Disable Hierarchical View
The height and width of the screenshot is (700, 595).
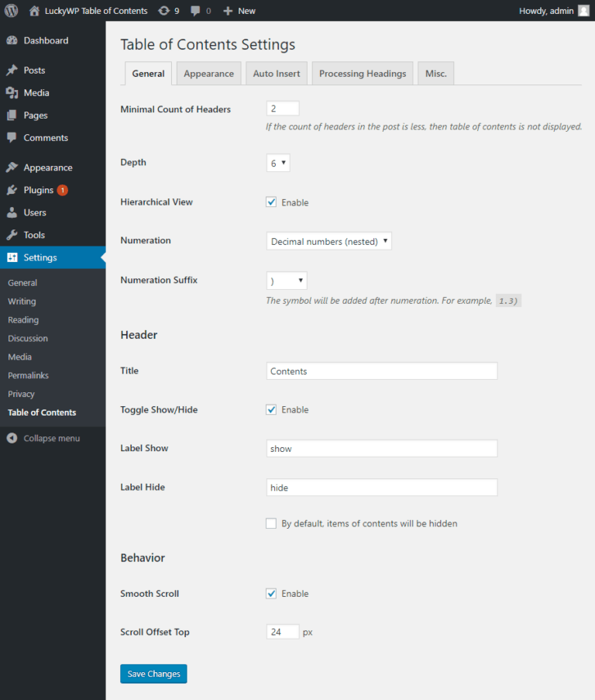271,202
